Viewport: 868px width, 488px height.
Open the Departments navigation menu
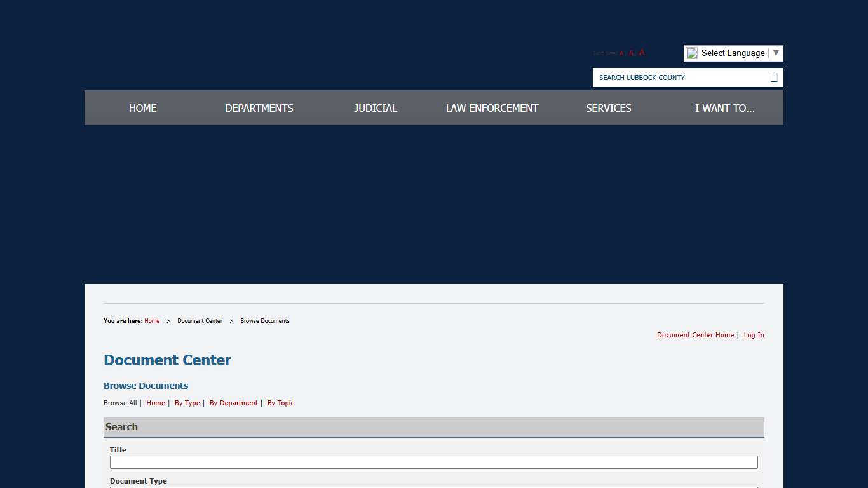point(259,108)
